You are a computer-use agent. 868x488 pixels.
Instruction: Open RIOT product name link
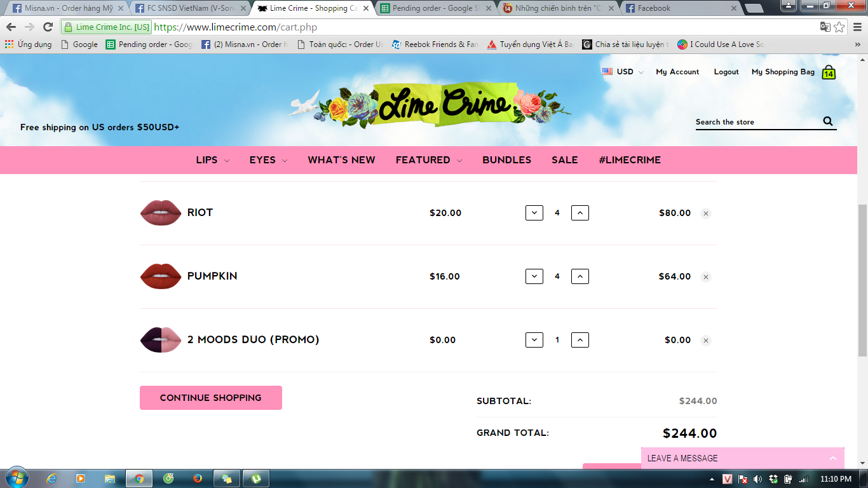click(x=200, y=212)
